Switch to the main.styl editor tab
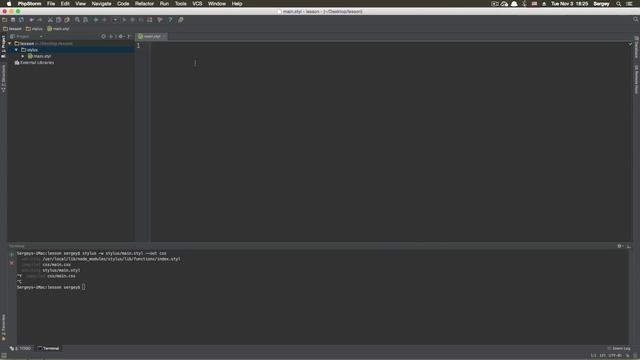 click(x=150, y=36)
